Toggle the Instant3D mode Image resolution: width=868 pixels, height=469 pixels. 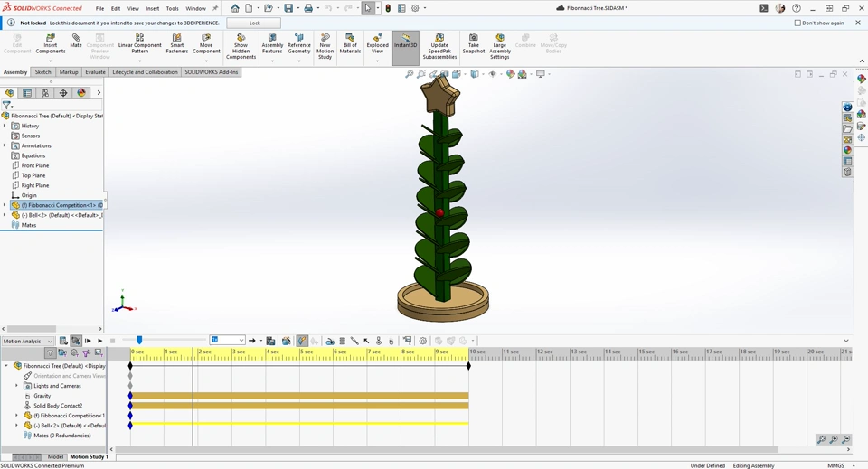tap(405, 42)
